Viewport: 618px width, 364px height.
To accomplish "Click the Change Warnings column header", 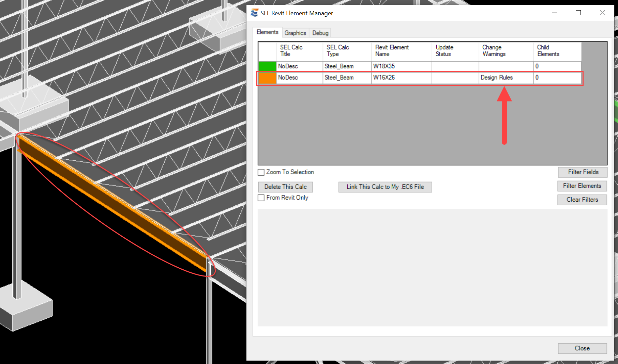I will click(506, 51).
